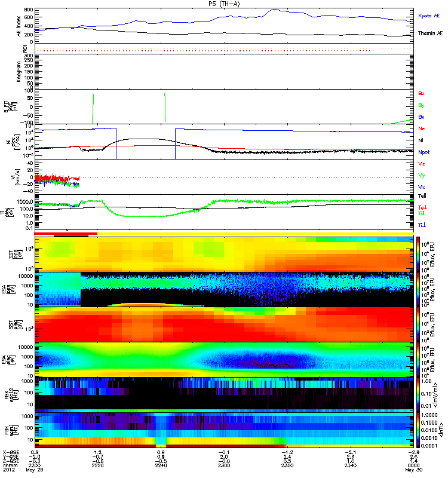The image size is (448, 478).
Task: Select the green Viy legend label
Action: point(422,176)
